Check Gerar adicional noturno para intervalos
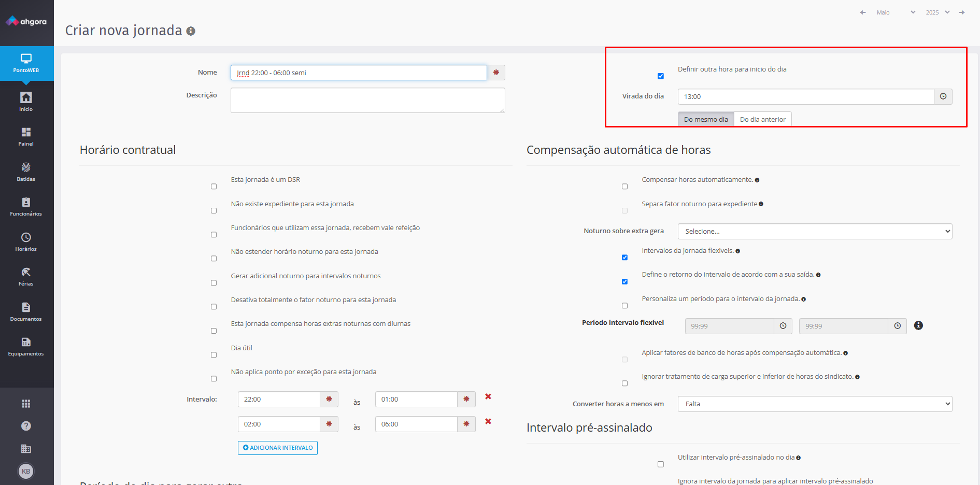This screenshot has height=485, width=980. (x=214, y=283)
